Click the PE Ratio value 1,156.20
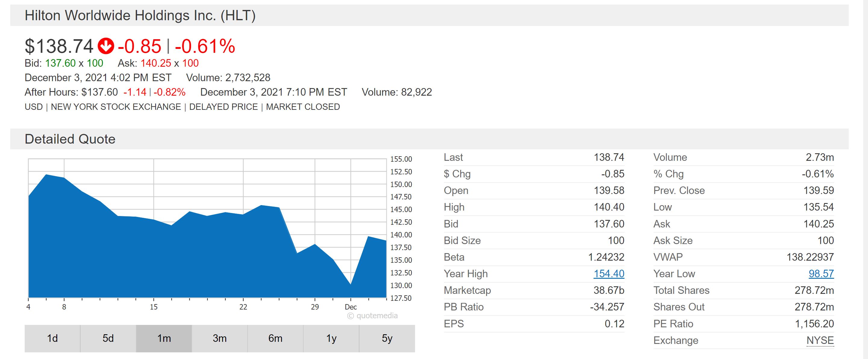This screenshot has width=868, height=359. coord(814,324)
